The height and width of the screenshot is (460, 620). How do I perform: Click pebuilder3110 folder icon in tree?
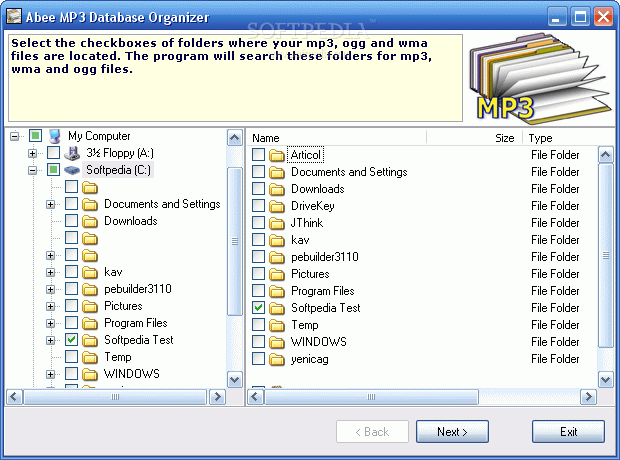90,290
